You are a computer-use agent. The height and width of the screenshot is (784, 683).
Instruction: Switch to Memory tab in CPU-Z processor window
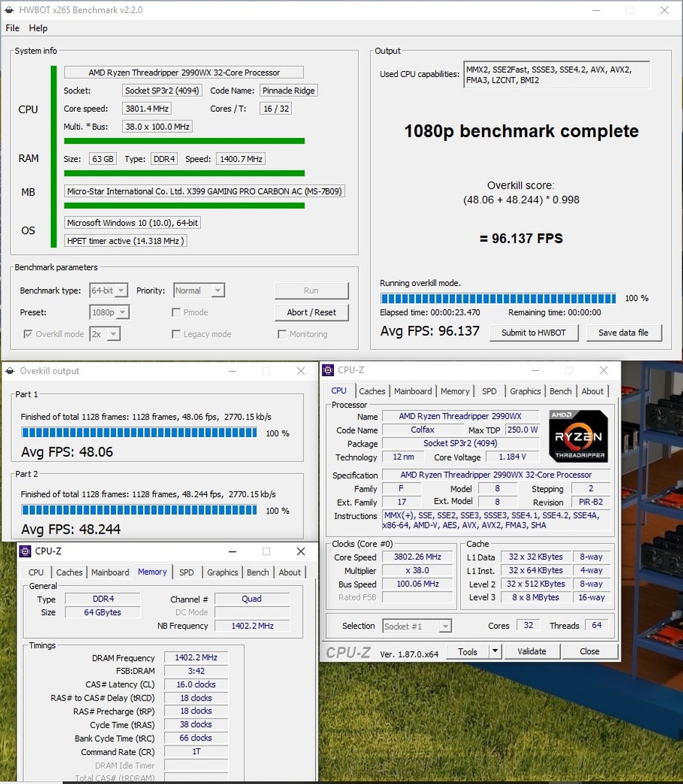tap(455, 391)
